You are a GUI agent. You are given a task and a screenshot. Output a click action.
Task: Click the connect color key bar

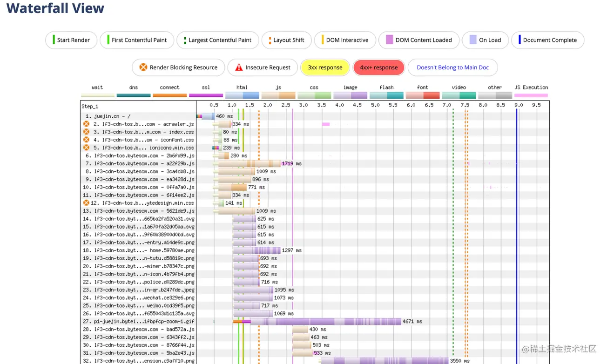point(169,95)
